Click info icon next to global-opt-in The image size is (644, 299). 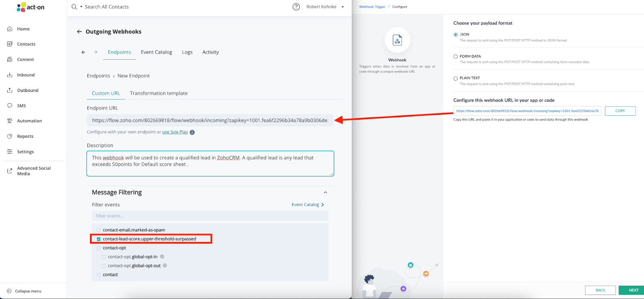[x=162, y=257]
